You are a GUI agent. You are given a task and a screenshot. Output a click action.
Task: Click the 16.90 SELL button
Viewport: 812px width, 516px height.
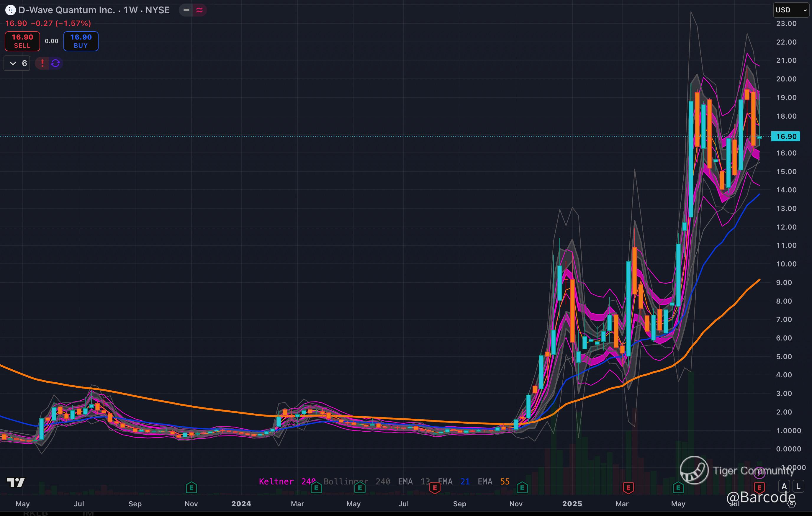(x=22, y=41)
